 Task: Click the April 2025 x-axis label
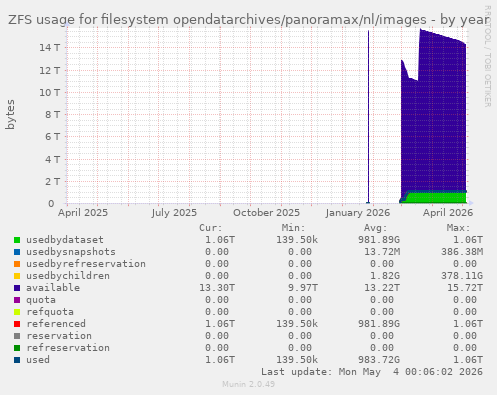tap(83, 213)
